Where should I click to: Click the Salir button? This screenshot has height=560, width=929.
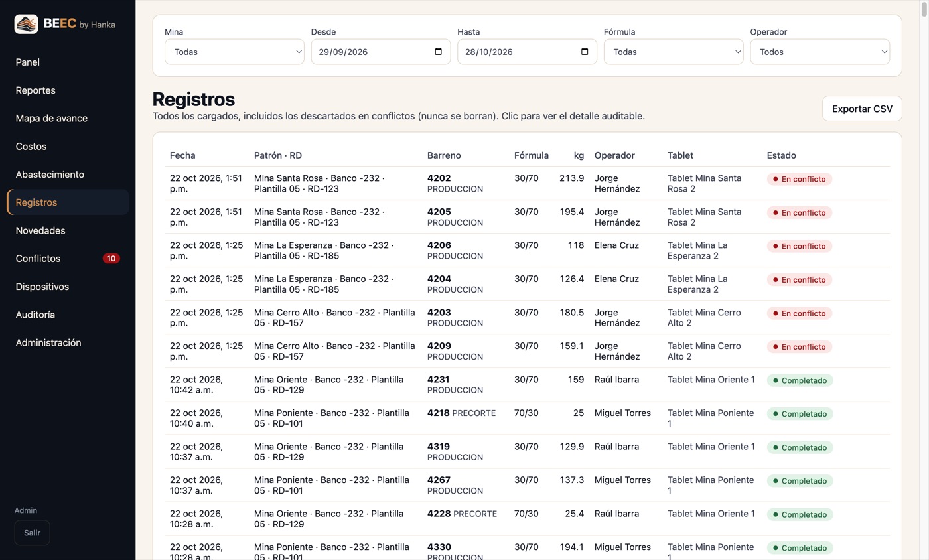click(x=32, y=533)
